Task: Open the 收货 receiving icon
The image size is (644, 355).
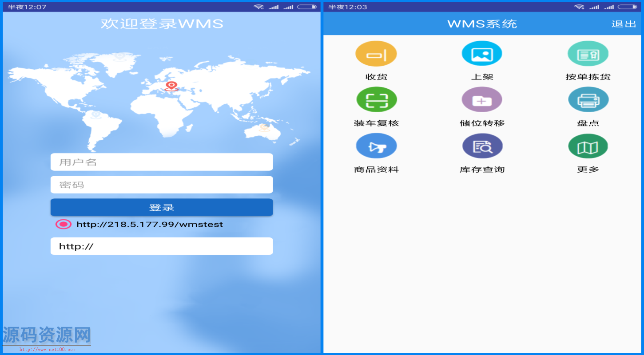Action: coord(376,54)
